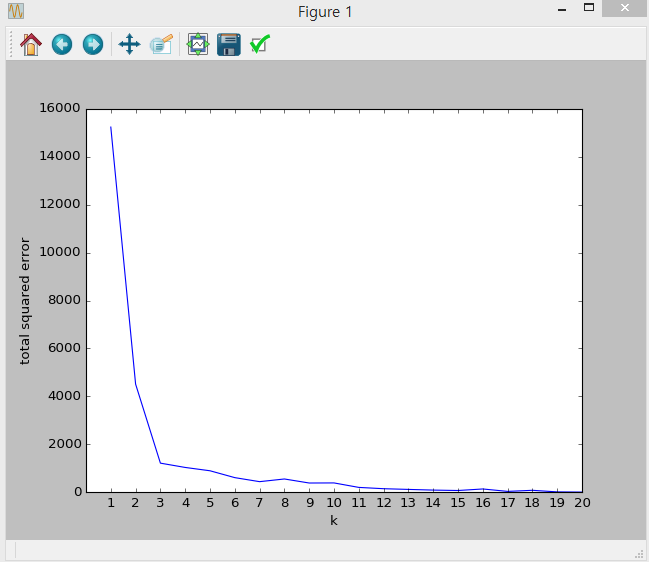Click the toolbar drag handle left of Home
Viewport: 649px width, 562px height.
(x=11, y=44)
